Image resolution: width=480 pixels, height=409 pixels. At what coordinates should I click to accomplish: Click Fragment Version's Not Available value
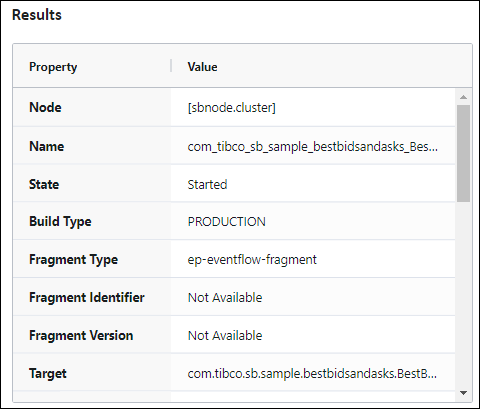225,335
